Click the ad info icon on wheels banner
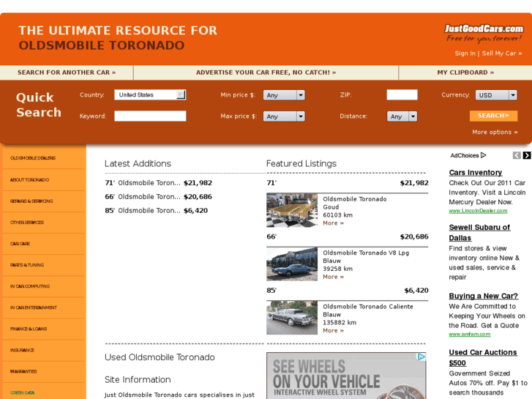The width and height of the screenshot is (532, 399). 421,357
